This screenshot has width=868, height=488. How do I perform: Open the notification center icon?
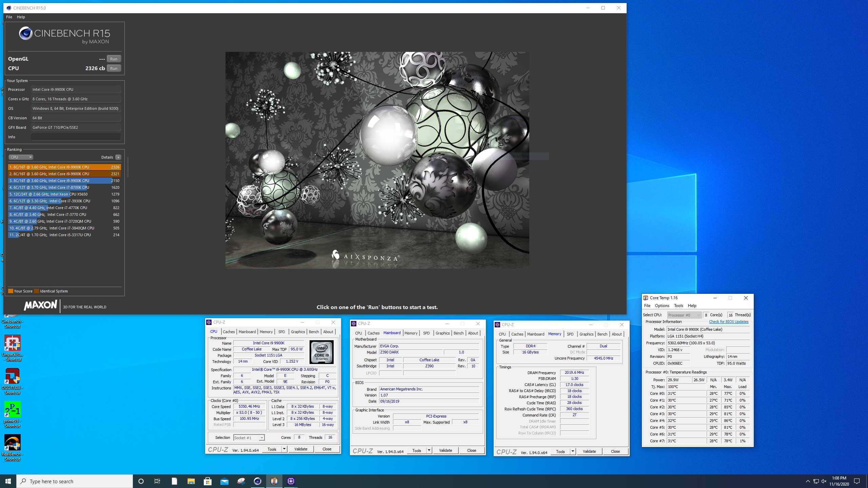[857, 481]
